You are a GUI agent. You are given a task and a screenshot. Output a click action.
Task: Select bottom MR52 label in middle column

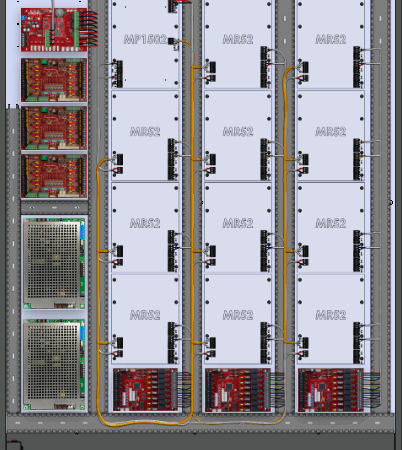(x=238, y=315)
